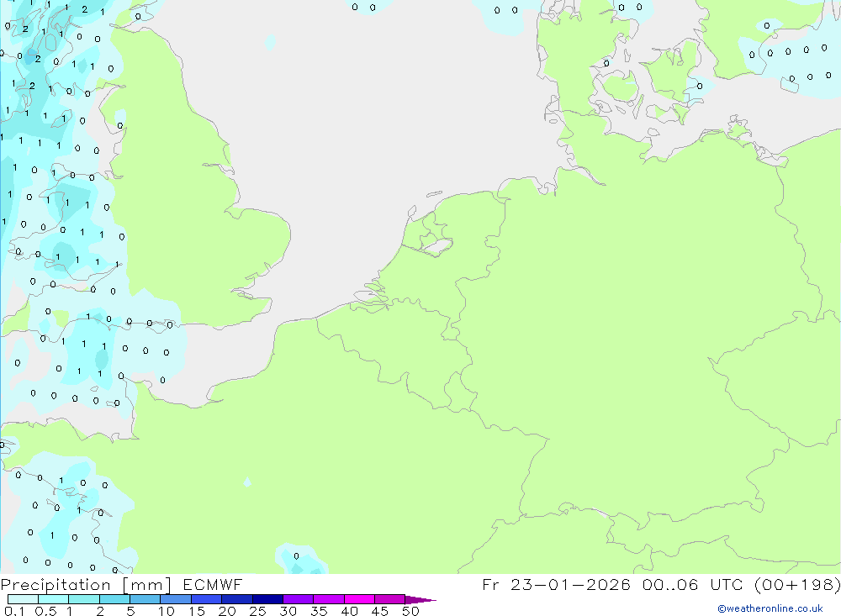
Task: Select the 2–5 mm legend color swatch
Action: 114,599
